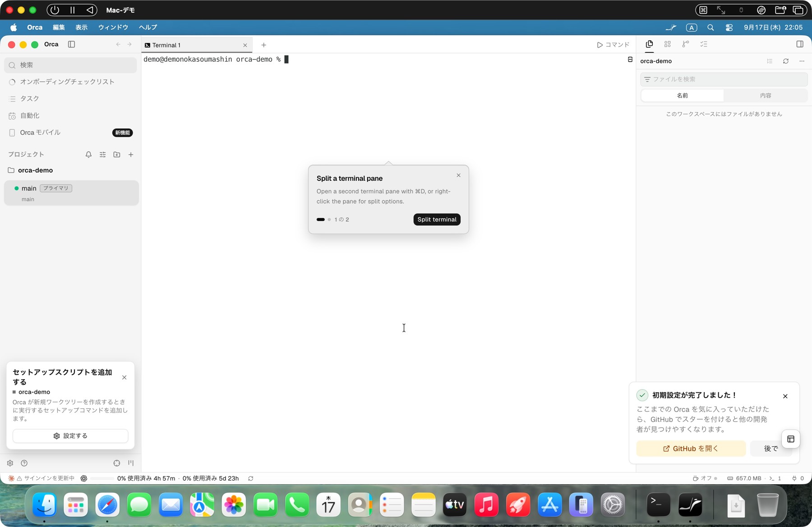Select the 内容 search mode

tap(766, 96)
